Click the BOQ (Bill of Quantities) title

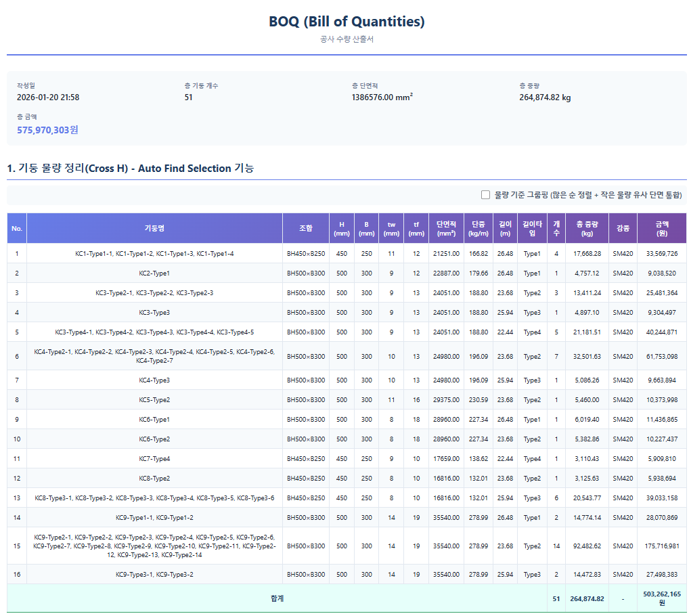coord(347,22)
